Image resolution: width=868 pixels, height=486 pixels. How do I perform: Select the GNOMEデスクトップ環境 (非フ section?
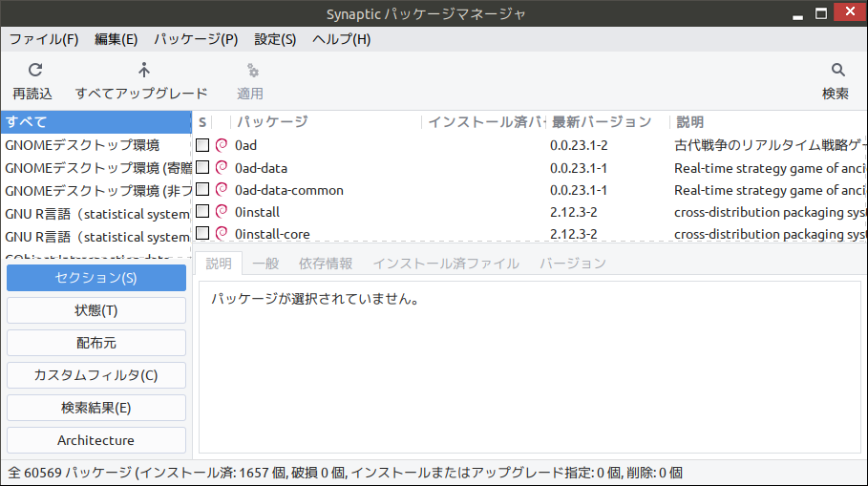(x=96, y=191)
